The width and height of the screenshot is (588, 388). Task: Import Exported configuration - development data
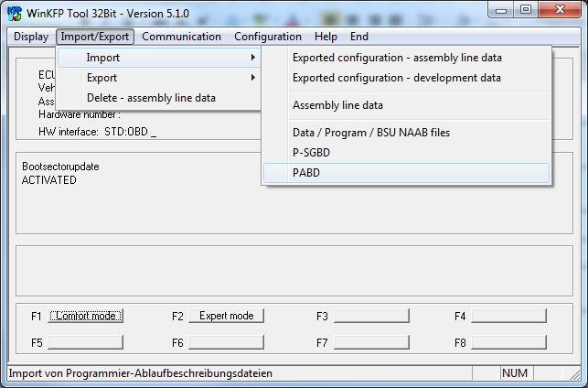(x=397, y=78)
